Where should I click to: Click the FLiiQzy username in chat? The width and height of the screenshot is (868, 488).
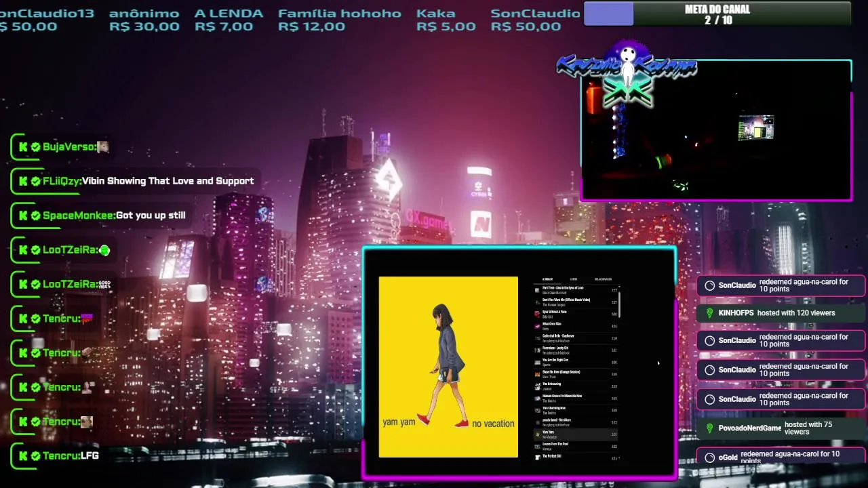pos(61,181)
